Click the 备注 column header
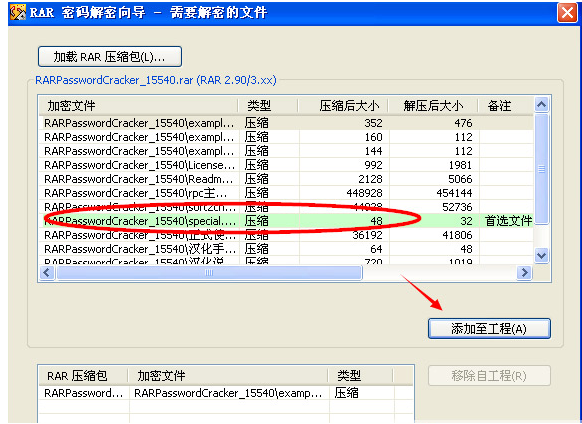 pyautogui.click(x=506, y=106)
